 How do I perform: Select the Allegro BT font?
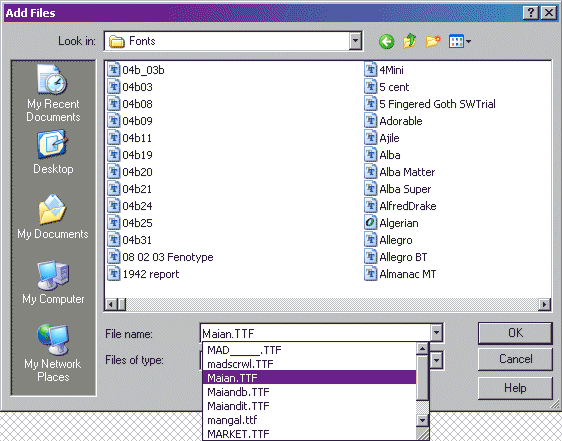(x=396, y=257)
